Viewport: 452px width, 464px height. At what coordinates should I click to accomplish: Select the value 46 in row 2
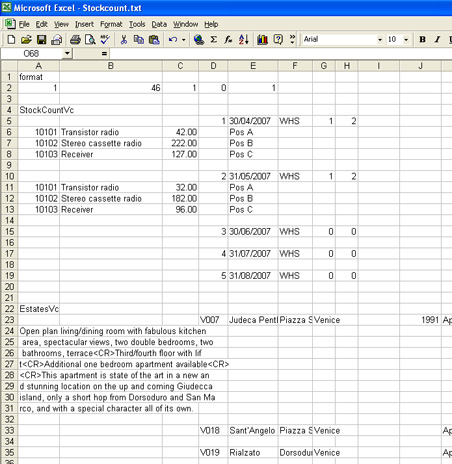click(x=111, y=88)
